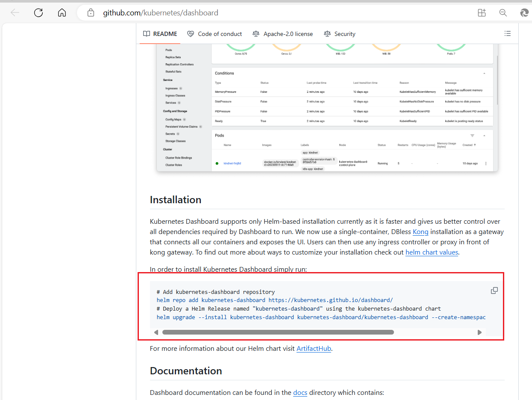Click the 'helm repo add kubernetes-dashboard' command line

pos(275,300)
